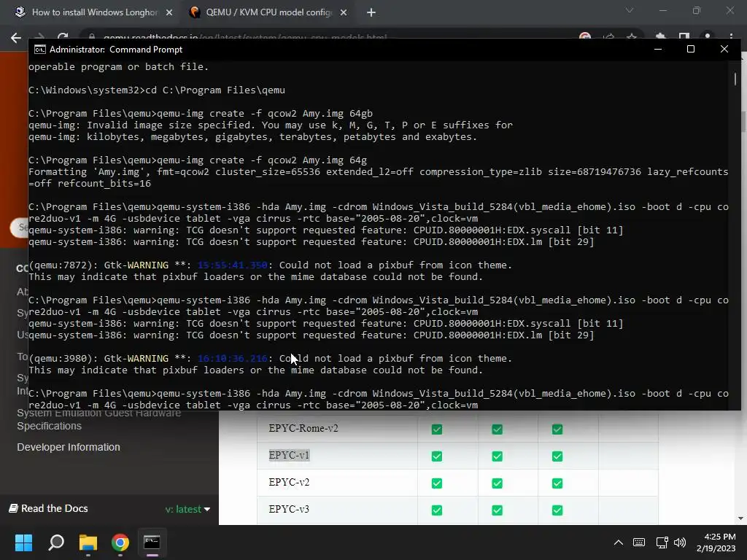Image resolution: width=747 pixels, height=560 pixels.
Task: Activate Command Prompt taskbar icon
Action: pos(152,542)
